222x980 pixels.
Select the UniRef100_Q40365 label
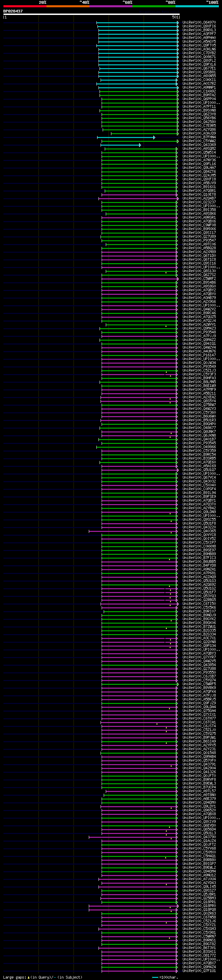(199, 531)
